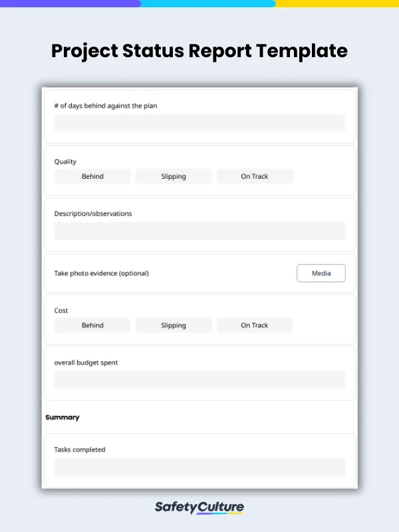Screen dimensions: 399x532
Task: Click the Summary section header
Action: pyautogui.click(x=62, y=417)
